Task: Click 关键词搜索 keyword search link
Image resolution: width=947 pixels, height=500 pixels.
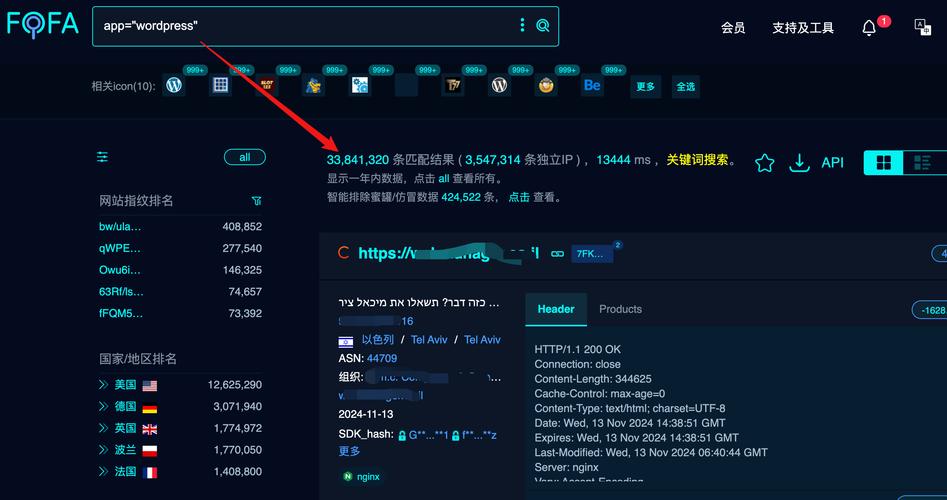Action: tap(697, 160)
